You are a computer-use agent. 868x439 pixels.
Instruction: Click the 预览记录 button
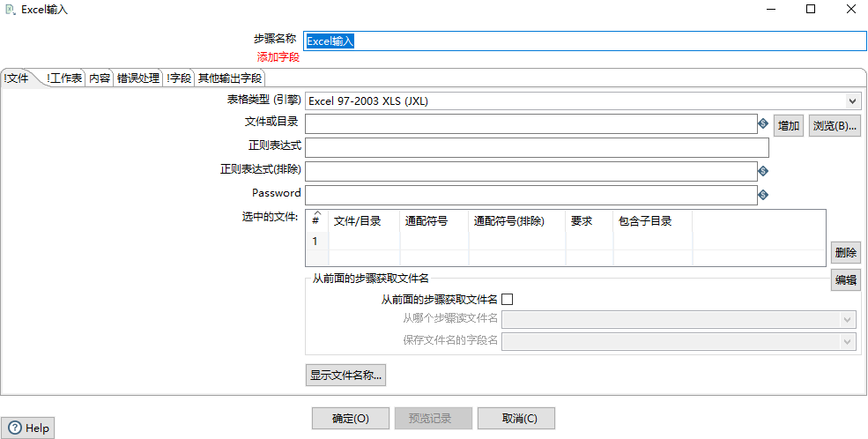434,419
